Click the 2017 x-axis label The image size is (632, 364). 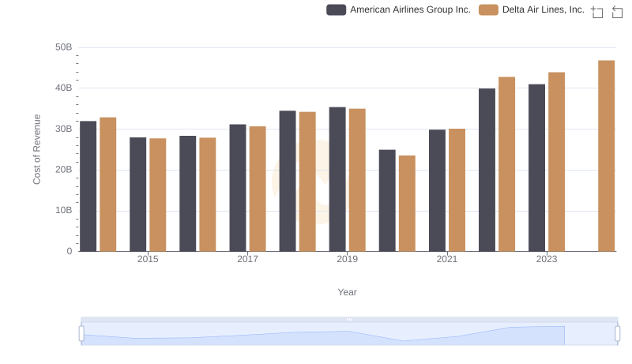[247, 259]
